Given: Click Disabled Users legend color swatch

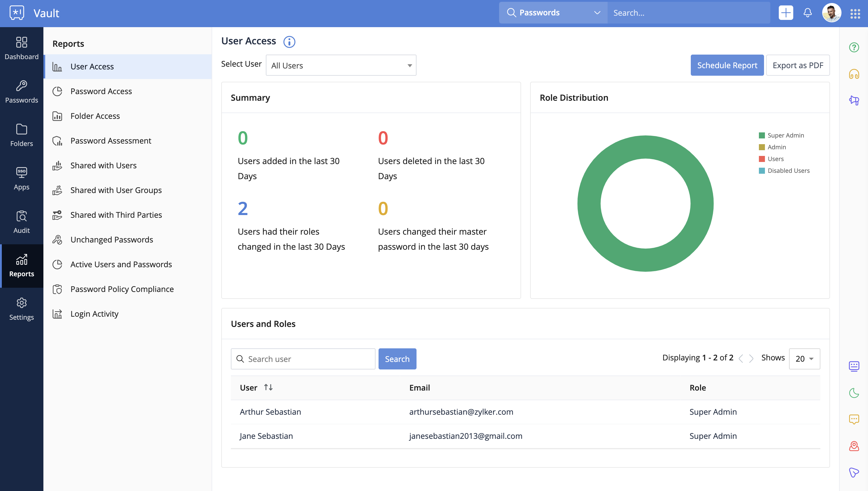Looking at the screenshot, I should point(762,171).
